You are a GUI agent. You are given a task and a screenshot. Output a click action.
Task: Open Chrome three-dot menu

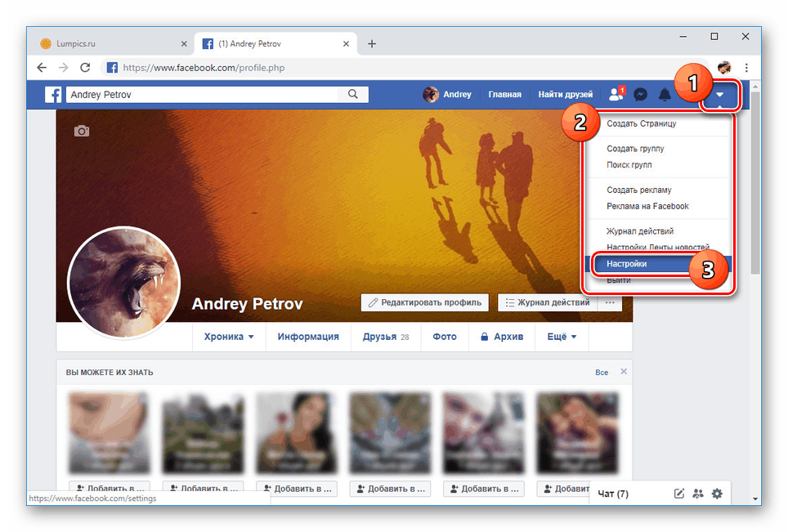(746, 67)
